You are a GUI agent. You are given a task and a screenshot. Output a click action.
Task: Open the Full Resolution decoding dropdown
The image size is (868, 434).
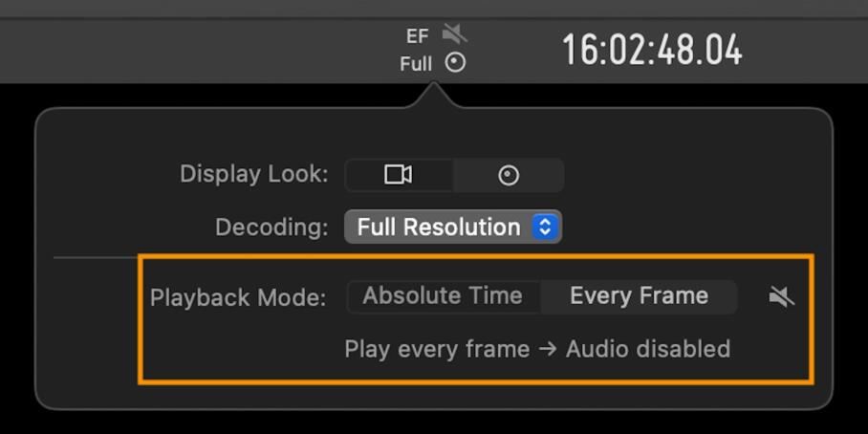pyautogui.click(x=453, y=227)
